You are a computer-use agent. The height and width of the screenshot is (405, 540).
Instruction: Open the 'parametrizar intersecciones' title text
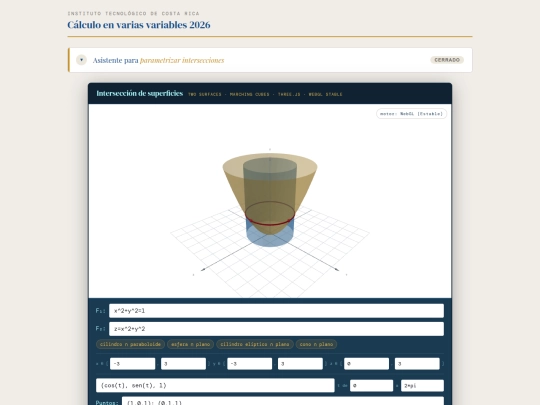pos(182,60)
